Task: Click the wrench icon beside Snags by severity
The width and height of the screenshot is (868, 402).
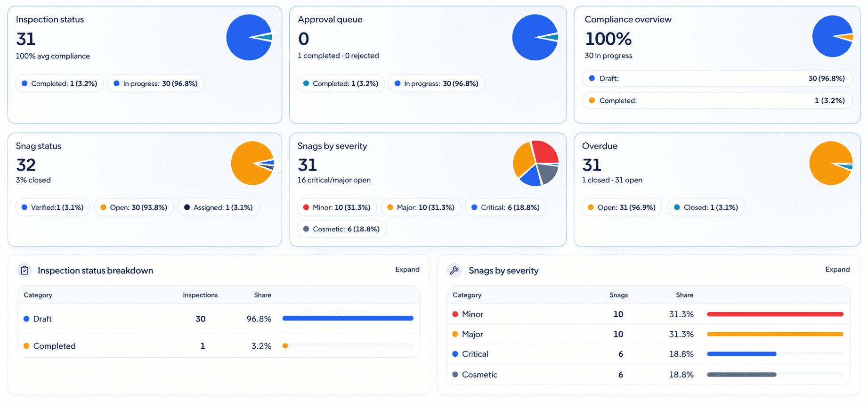Action: 454,271
